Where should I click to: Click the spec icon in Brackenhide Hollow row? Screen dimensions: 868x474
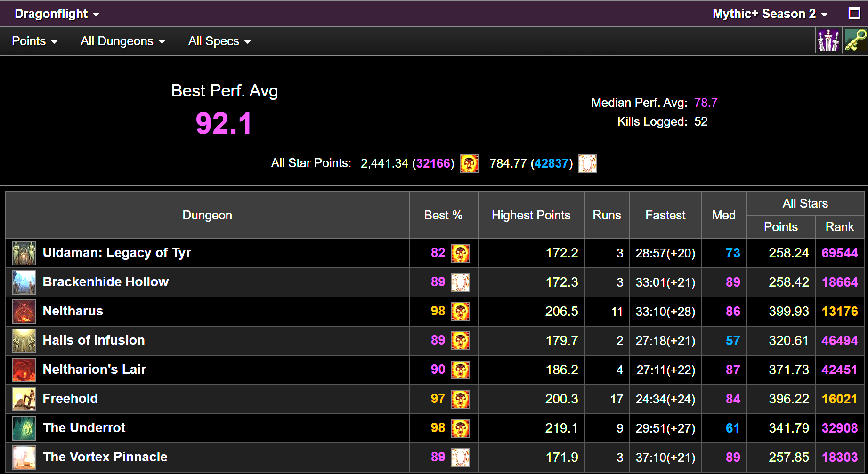[461, 282]
